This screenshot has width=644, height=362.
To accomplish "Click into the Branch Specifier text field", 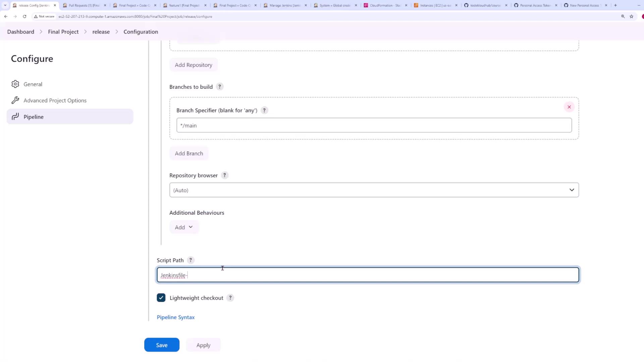I will [x=374, y=125].
